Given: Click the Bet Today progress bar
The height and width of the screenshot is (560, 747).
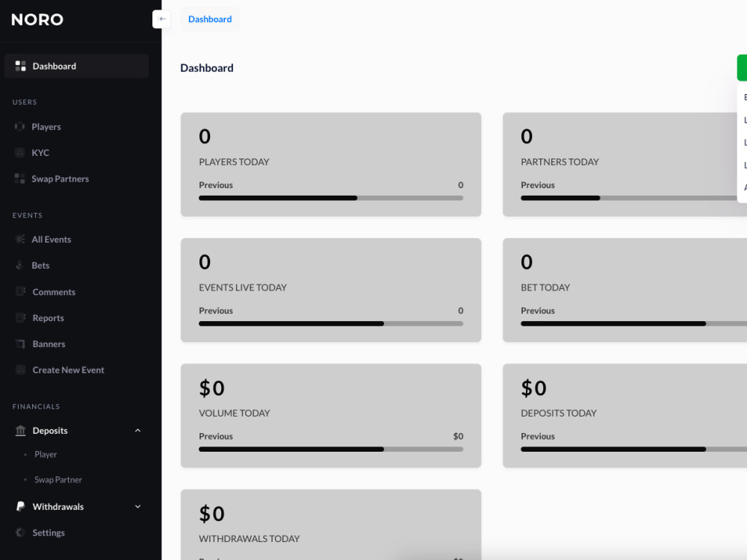Looking at the screenshot, I should coord(633,324).
